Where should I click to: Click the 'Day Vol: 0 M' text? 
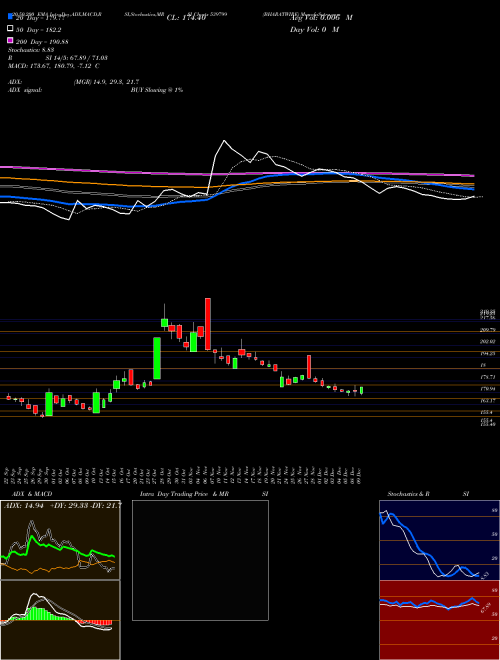click(315, 30)
